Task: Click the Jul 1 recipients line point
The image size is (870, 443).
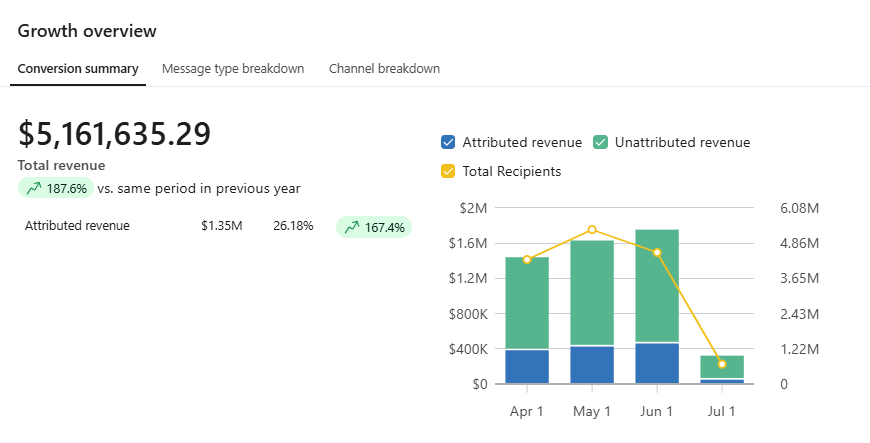Action: point(722,364)
